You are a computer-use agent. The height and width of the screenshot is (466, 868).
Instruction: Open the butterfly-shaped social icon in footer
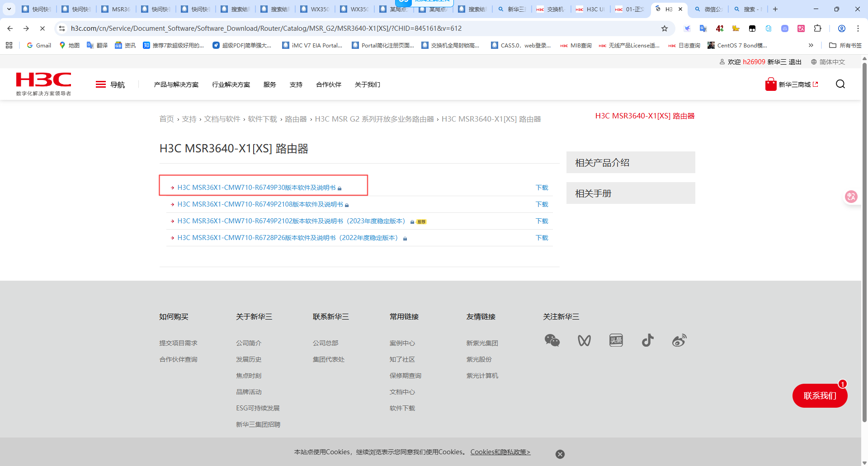[584, 340]
